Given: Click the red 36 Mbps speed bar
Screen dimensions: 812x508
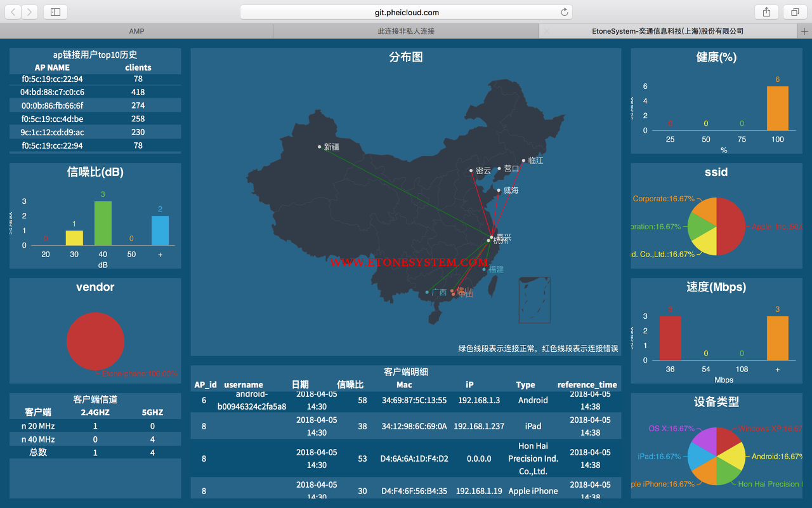Looking at the screenshot, I should pyautogui.click(x=670, y=338).
